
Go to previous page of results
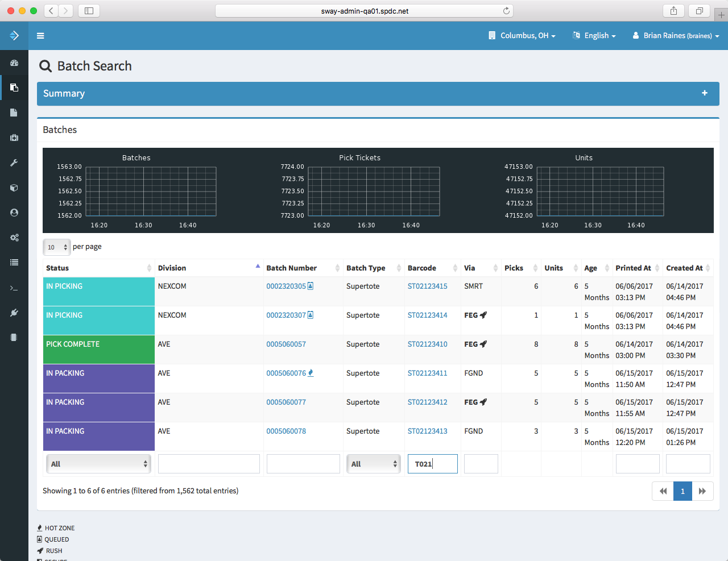[x=663, y=491]
